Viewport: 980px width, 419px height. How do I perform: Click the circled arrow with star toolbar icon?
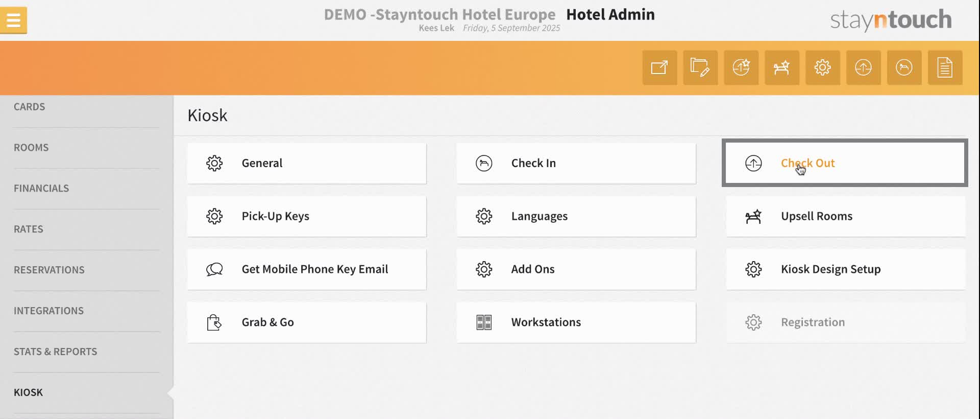click(x=741, y=67)
